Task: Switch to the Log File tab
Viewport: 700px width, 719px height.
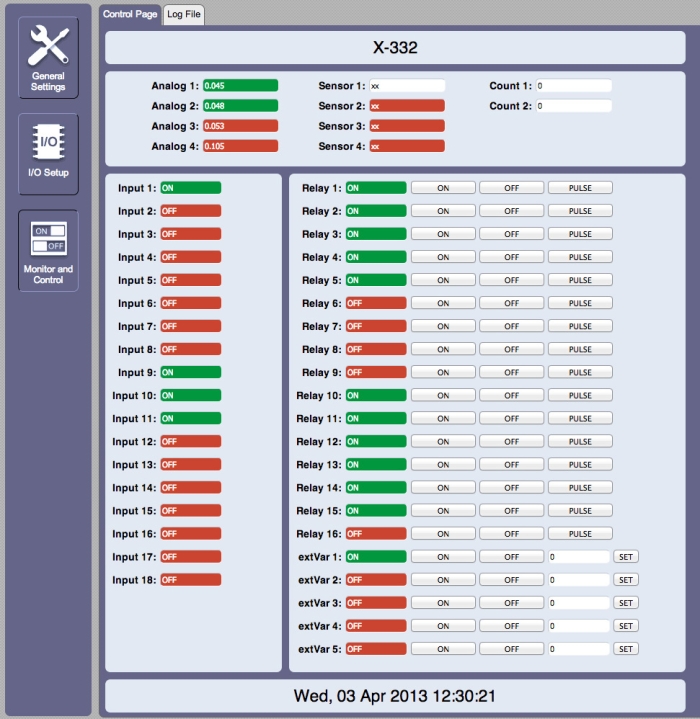Action: (x=184, y=14)
